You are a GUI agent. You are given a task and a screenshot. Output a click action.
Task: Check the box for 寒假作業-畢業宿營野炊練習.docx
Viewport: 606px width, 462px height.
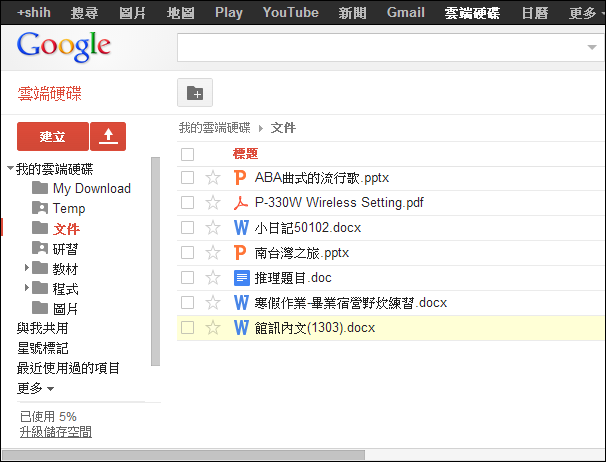[187, 303]
